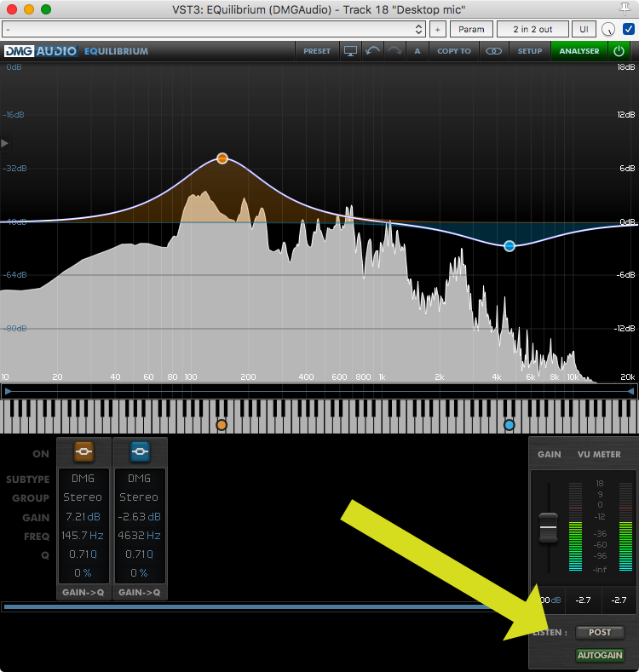639x672 pixels.
Task: Click the orange band node on EQ curve
Action: pyautogui.click(x=222, y=158)
